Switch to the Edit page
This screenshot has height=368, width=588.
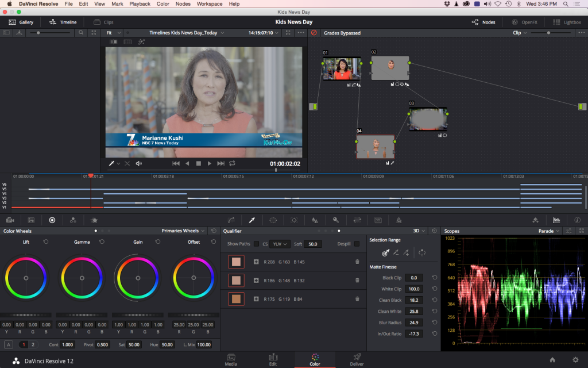273,360
